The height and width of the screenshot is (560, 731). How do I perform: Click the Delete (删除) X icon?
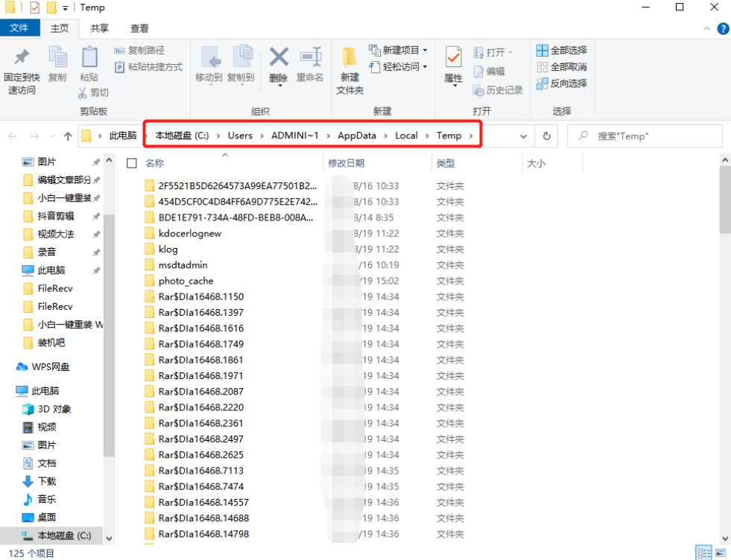(x=279, y=58)
